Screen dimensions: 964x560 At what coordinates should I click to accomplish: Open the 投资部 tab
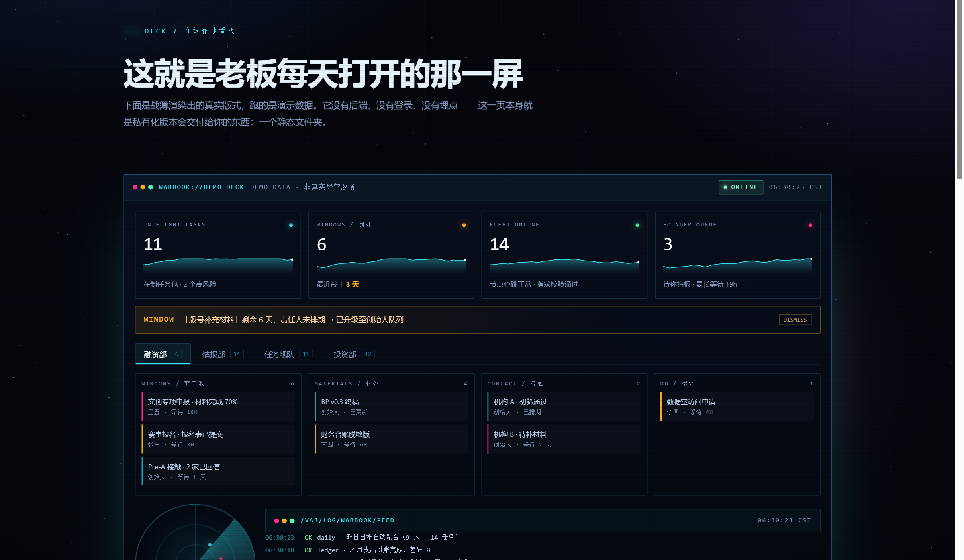pyautogui.click(x=354, y=354)
